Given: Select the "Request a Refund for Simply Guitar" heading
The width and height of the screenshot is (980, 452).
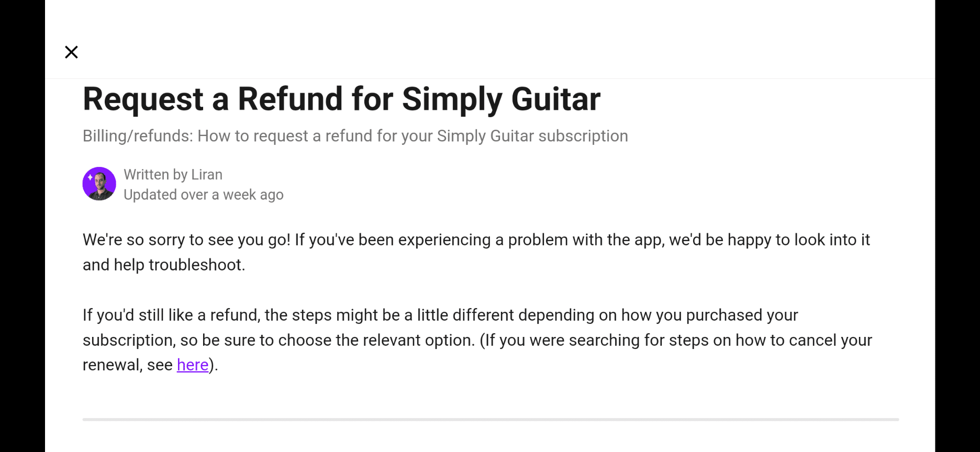Looking at the screenshot, I should 341,99.
